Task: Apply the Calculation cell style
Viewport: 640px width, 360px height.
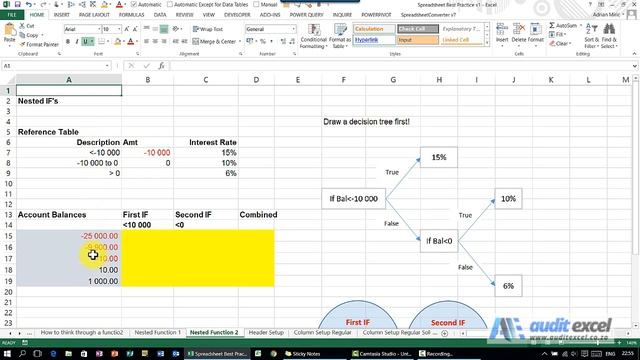Action: click(374, 29)
